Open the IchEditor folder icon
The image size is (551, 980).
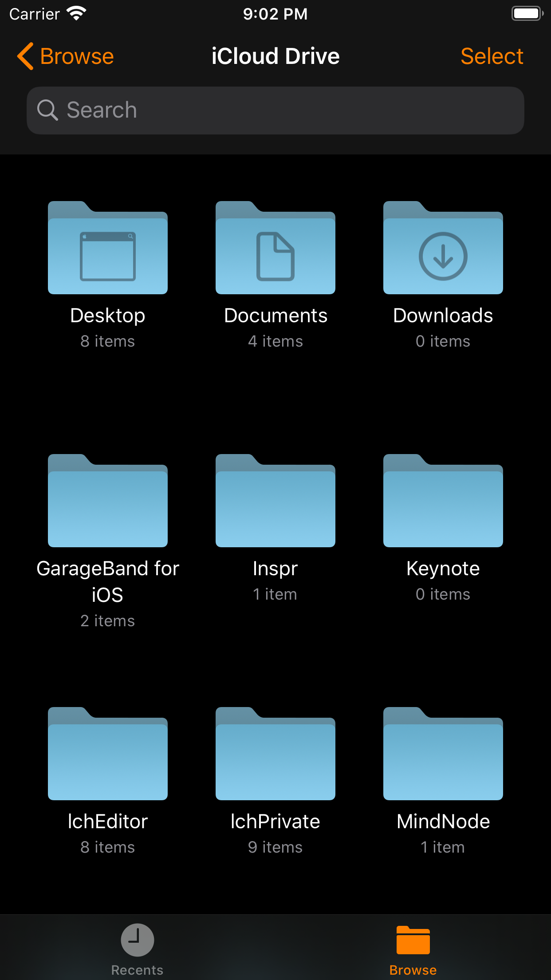point(108,754)
